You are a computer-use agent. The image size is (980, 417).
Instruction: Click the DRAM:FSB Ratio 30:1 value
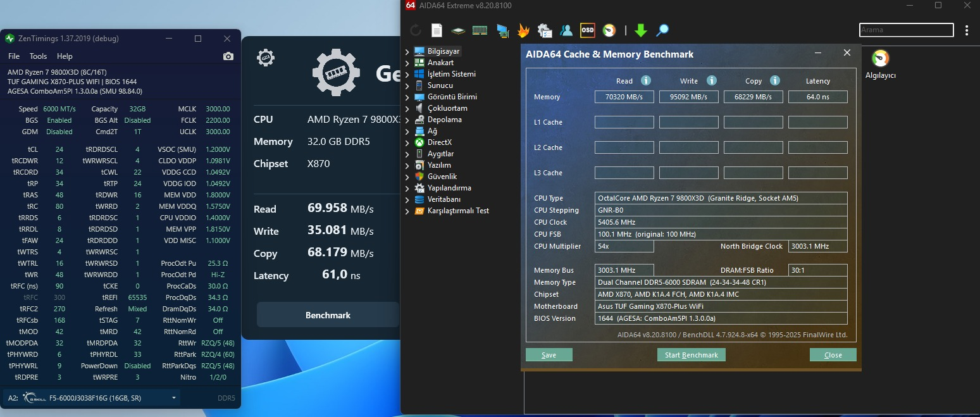(818, 270)
